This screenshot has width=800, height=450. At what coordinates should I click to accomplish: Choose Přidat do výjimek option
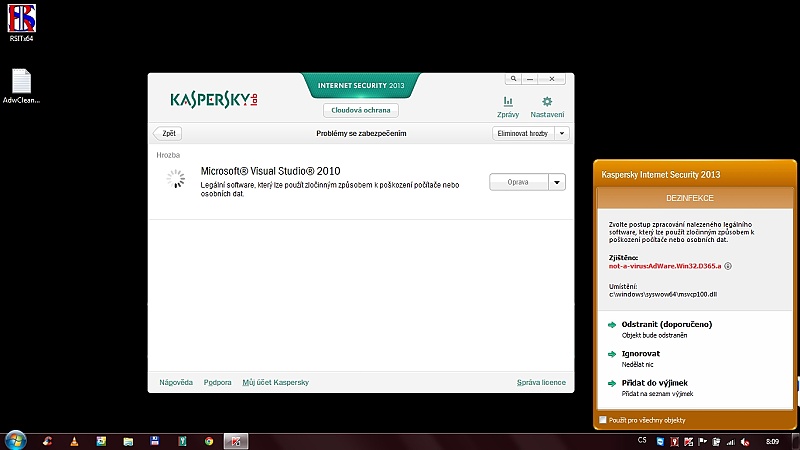[655, 383]
